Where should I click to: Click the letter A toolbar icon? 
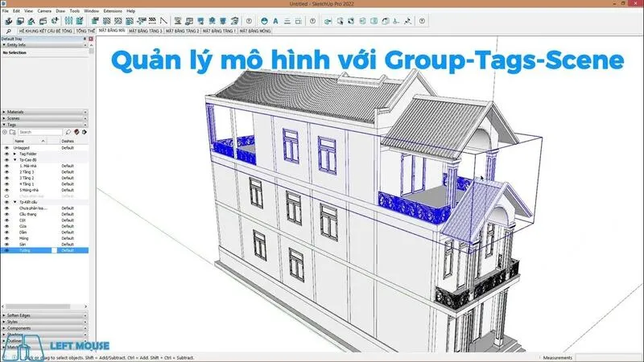275,21
